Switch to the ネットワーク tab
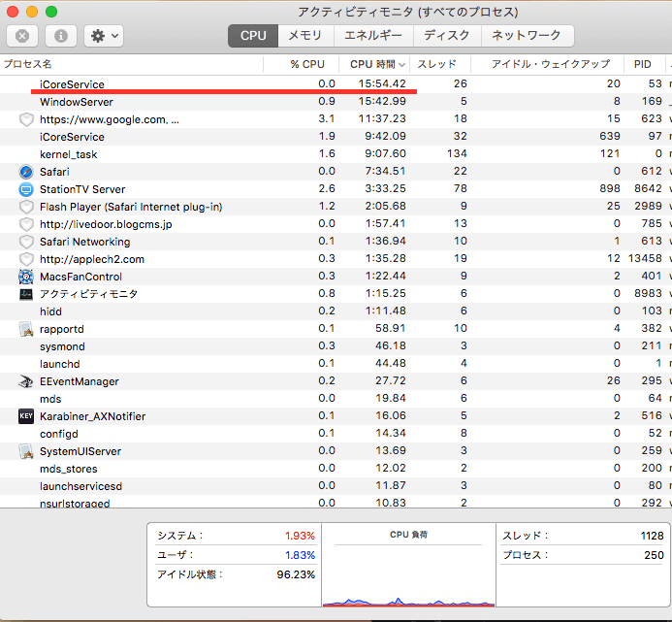 click(527, 36)
